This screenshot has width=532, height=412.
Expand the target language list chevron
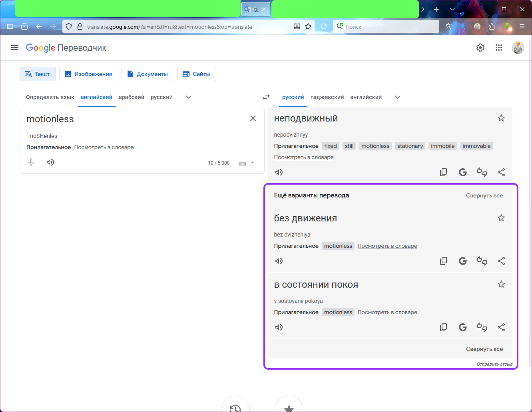pos(398,97)
